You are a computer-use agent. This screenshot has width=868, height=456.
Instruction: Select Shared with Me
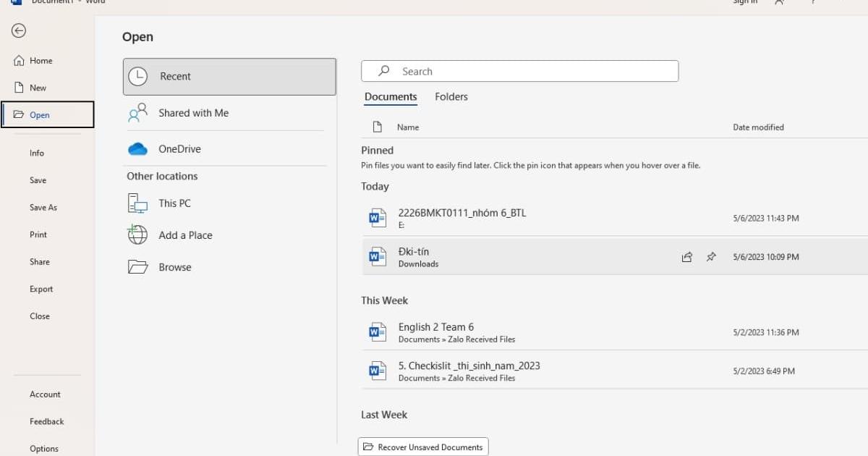[x=193, y=113]
